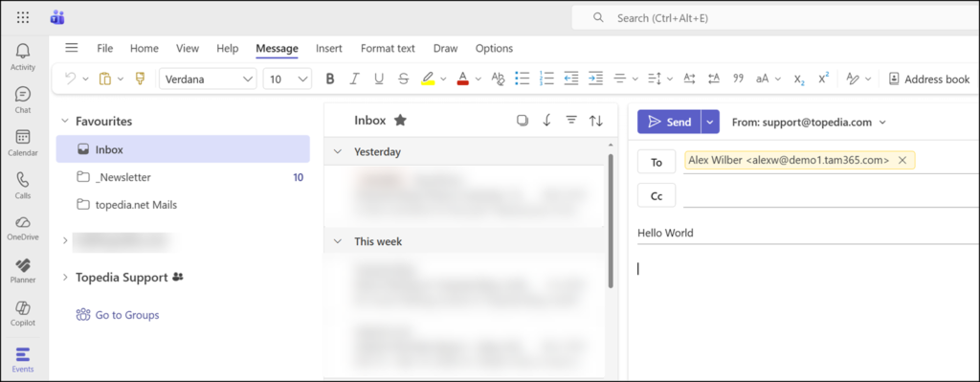Click the Undo button
This screenshot has width=980, height=382.
tap(71, 79)
